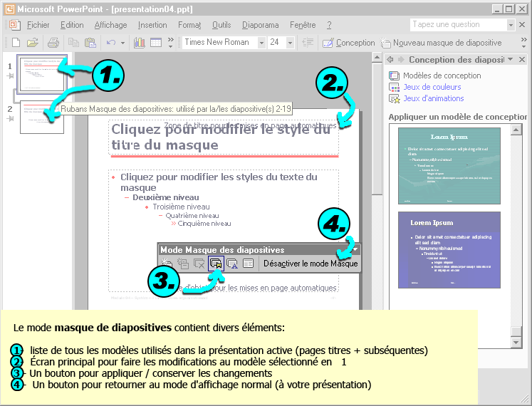Expand the standard toolbar overflow chevron

171,43
